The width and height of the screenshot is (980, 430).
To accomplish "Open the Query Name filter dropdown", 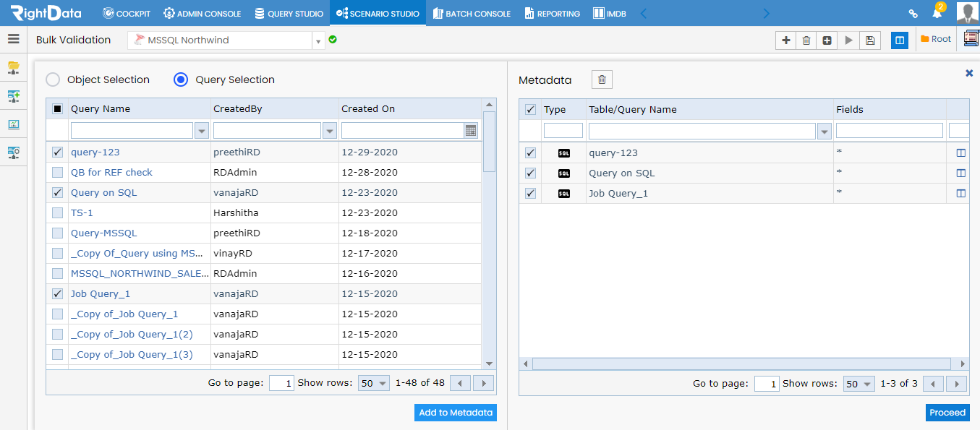I will [x=202, y=130].
